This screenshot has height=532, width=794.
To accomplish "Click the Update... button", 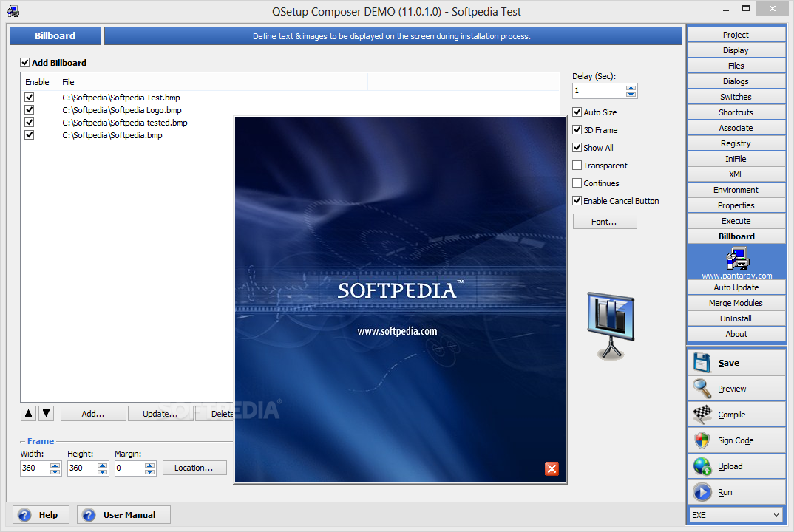I will point(160,414).
